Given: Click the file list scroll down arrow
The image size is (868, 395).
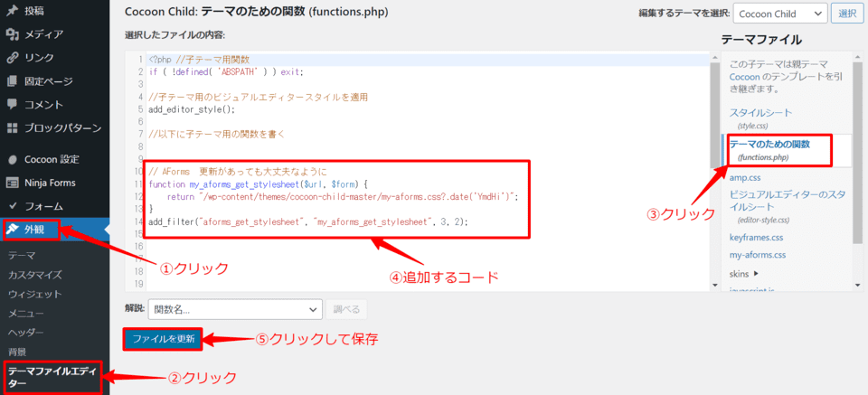Looking at the screenshot, I should tap(856, 285).
